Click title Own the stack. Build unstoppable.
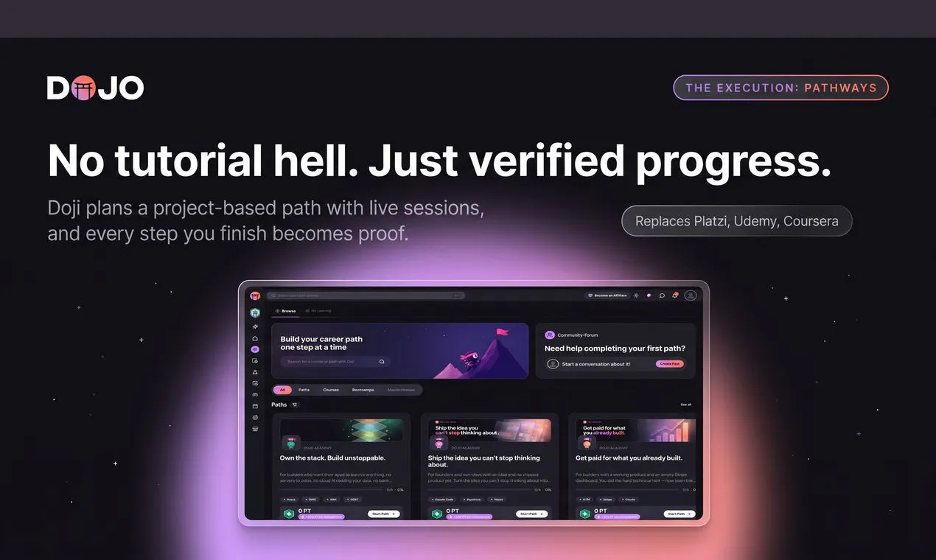This screenshot has height=560, width=936. 332,458
